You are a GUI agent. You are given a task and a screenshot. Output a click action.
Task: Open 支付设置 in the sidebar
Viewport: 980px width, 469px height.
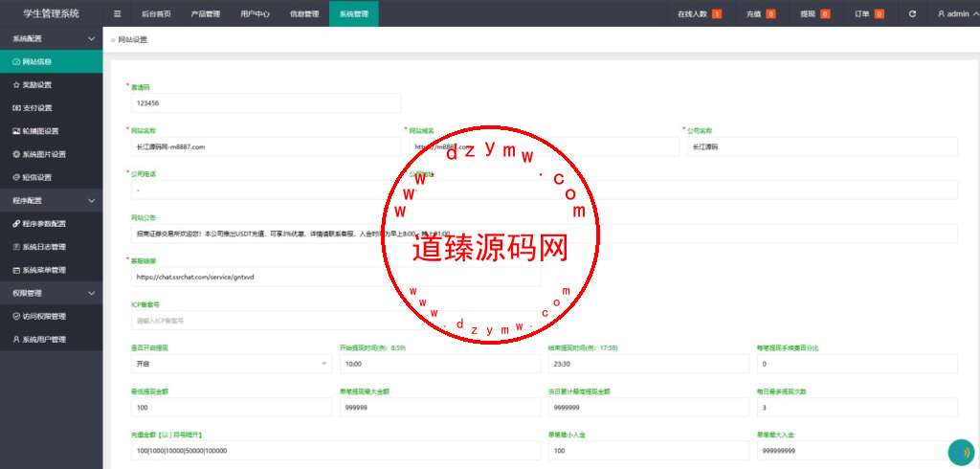tap(52, 108)
